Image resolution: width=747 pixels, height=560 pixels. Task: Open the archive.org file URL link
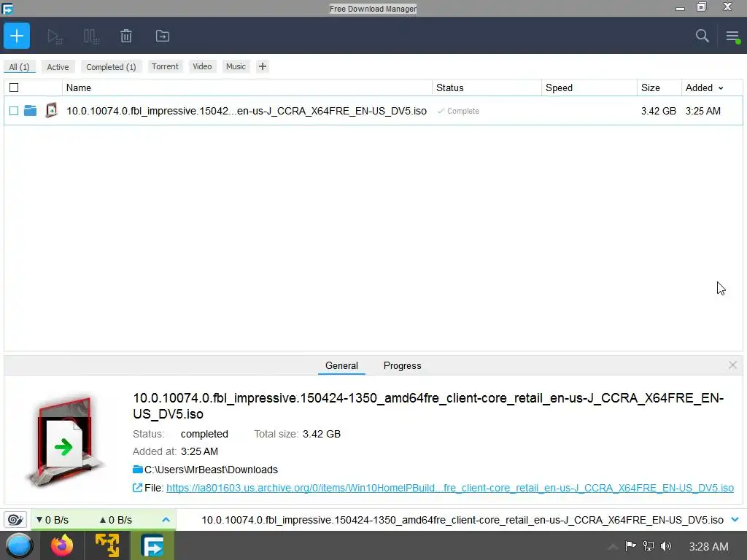(x=449, y=488)
